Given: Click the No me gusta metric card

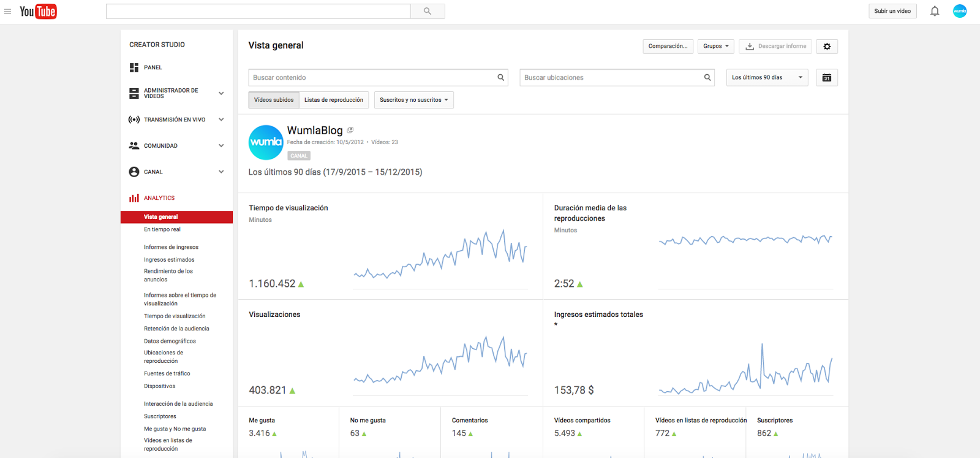Looking at the screenshot, I should (x=390, y=432).
